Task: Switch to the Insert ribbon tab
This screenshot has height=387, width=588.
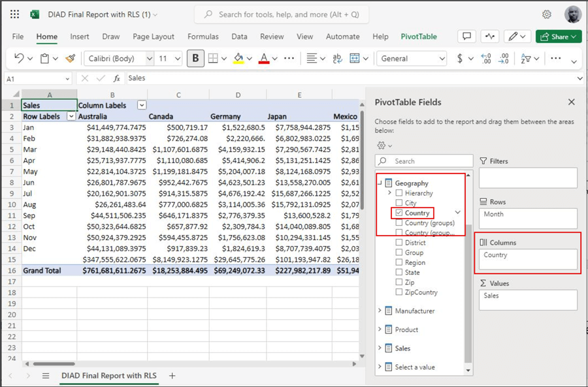Action: tap(80, 37)
